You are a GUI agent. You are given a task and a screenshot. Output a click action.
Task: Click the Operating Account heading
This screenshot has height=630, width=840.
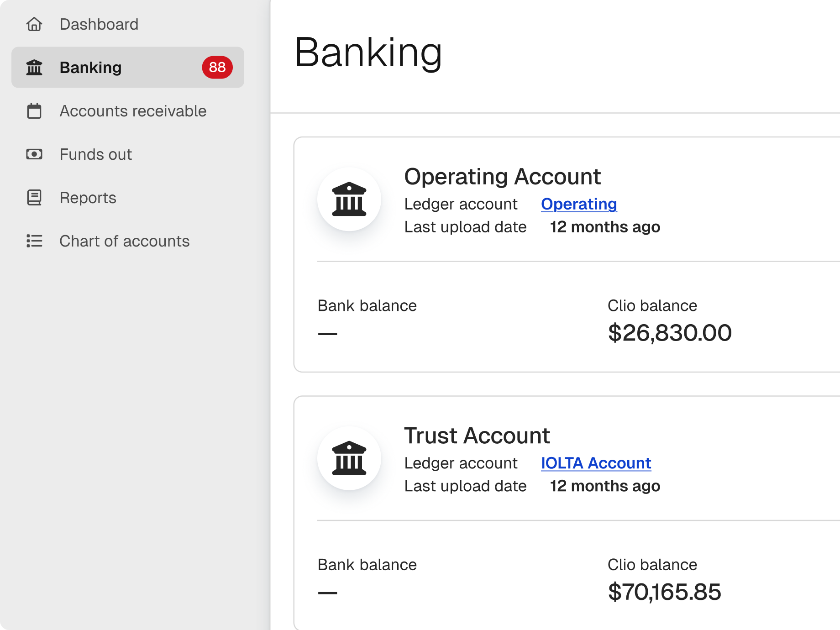point(502,177)
